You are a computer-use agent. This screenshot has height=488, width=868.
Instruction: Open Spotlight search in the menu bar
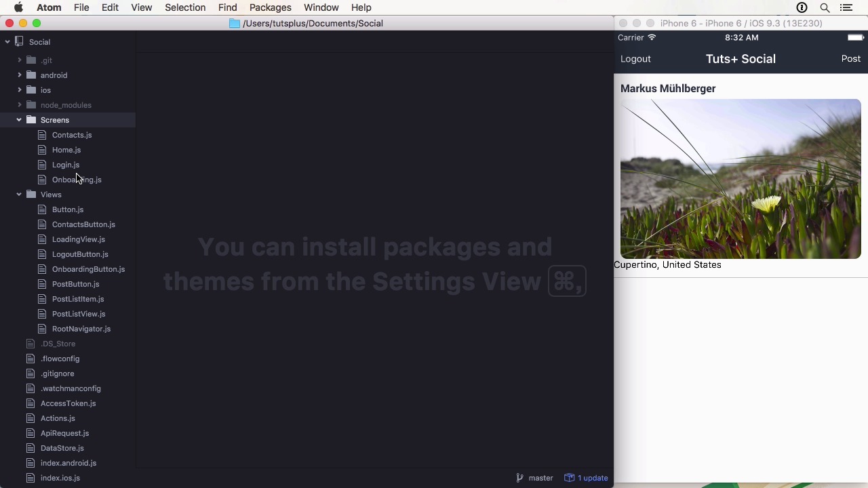tap(825, 7)
